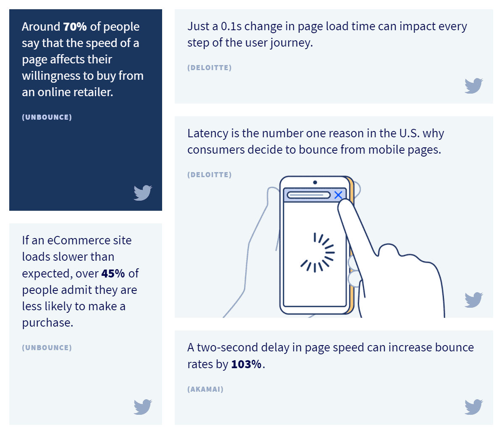Click the Twitter icon in the Latency card
The height and width of the screenshot is (432, 504).
click(x=473, y=300)
